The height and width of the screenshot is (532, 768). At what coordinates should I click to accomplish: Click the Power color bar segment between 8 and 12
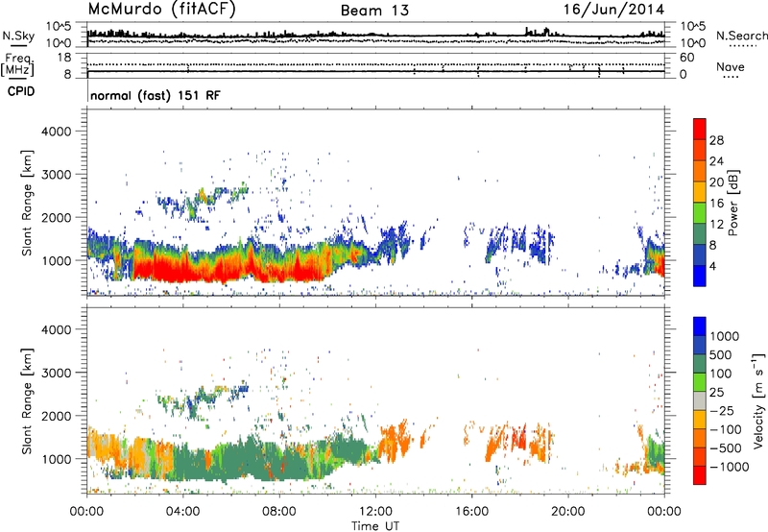700,233
